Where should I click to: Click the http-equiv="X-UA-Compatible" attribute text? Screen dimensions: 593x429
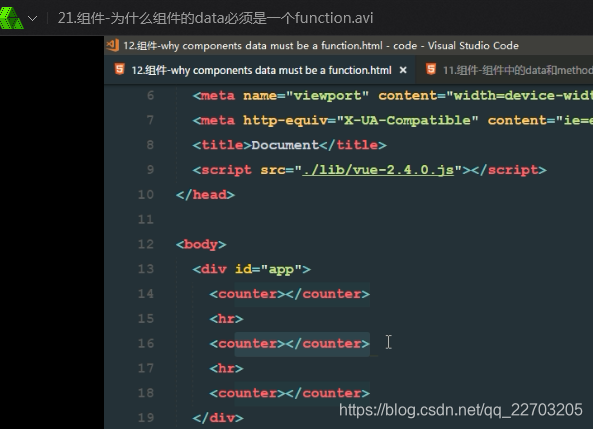pos(361,120)
